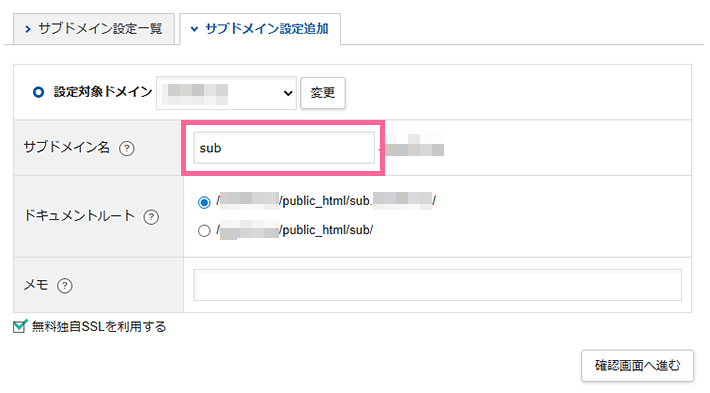Open the 設定対象ドメイン dropdown

point(226,93)
